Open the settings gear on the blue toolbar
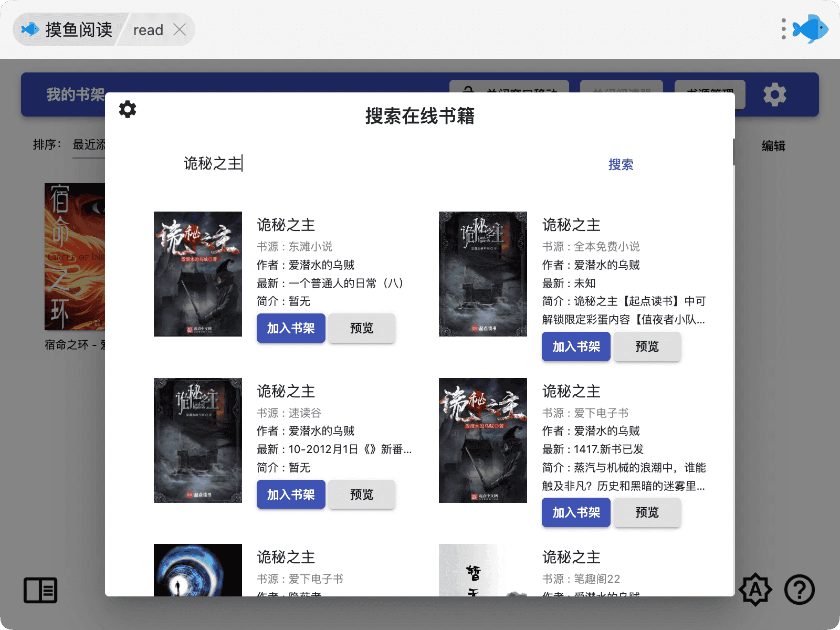The height and width of the screenshot is (630, 840). point(774,94)
